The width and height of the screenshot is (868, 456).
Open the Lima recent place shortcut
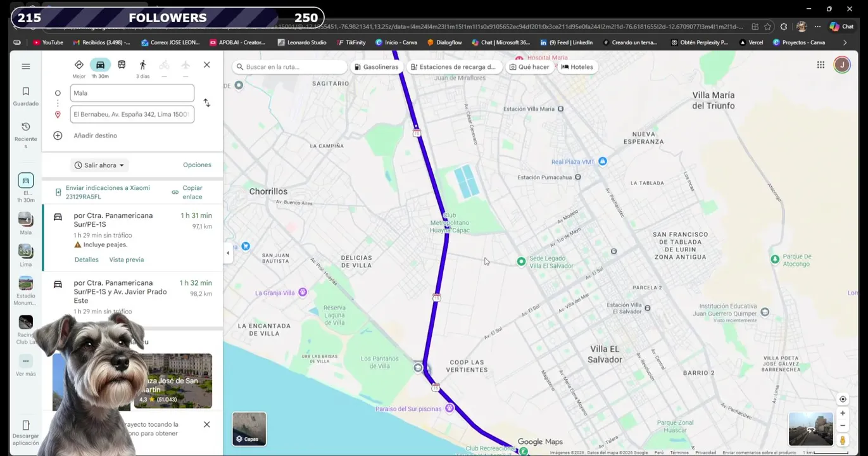[x=26, y=255]
